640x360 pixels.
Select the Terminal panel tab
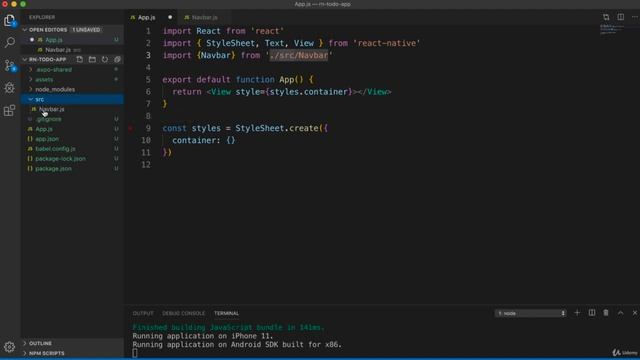227,313
